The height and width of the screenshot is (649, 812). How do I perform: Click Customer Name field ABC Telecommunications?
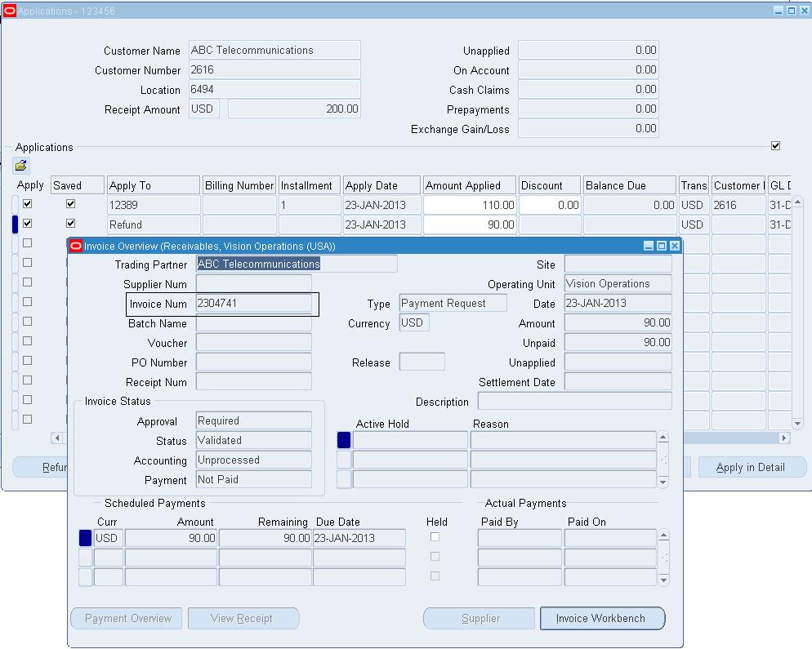tap(274, 50)
